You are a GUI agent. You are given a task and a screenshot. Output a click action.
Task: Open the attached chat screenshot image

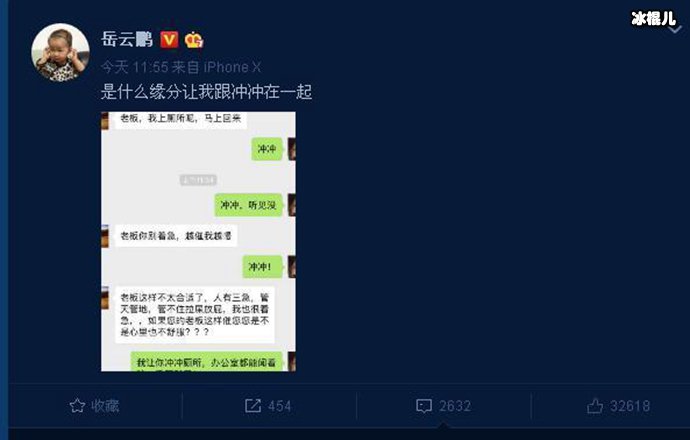pos(198,242)
